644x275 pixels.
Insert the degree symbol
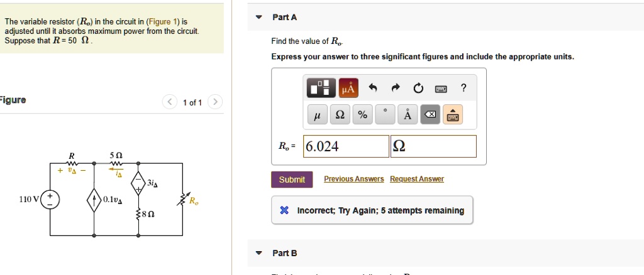(x=385, y=116)
